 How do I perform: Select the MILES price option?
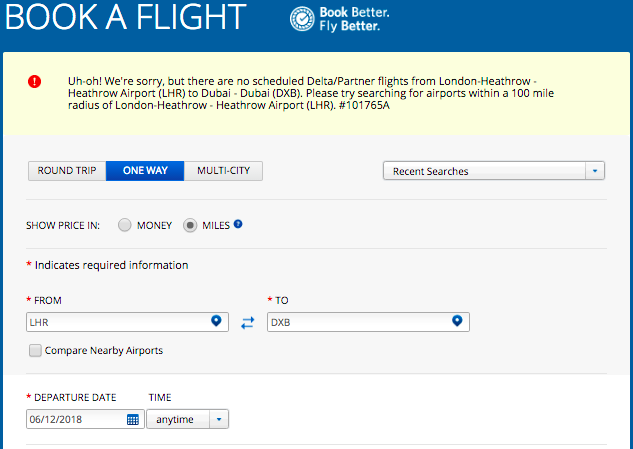tap(190, 225)
